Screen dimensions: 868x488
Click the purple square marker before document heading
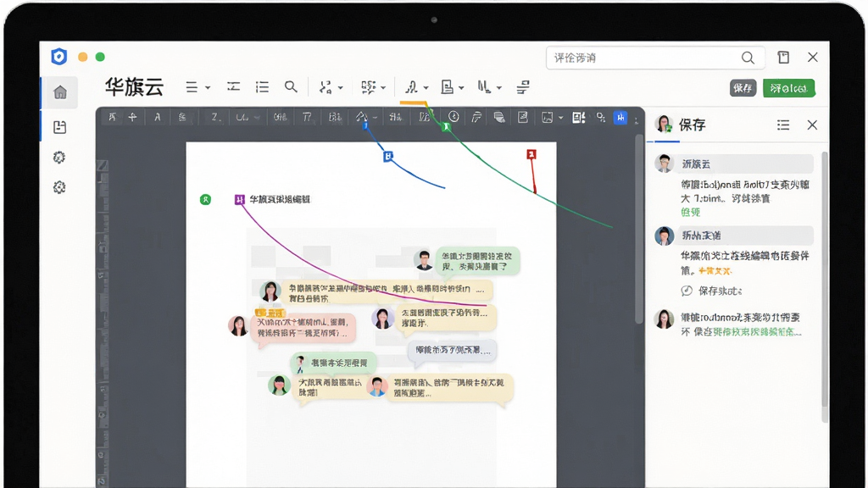click(x=239, y=199)
